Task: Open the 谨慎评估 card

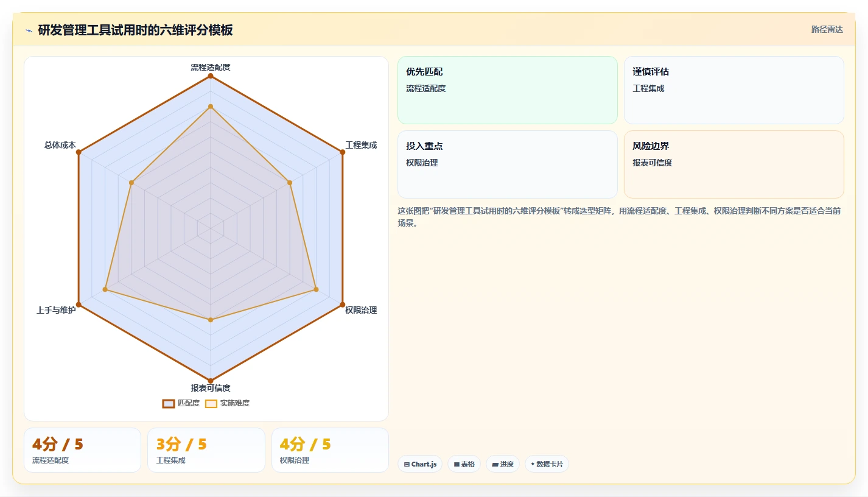Action: (734, 90)
